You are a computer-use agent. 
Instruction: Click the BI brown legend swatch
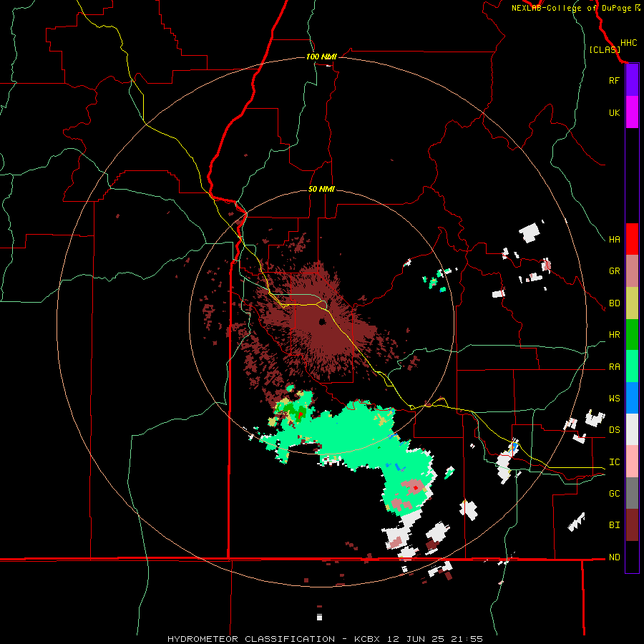(x=632, y=525)
